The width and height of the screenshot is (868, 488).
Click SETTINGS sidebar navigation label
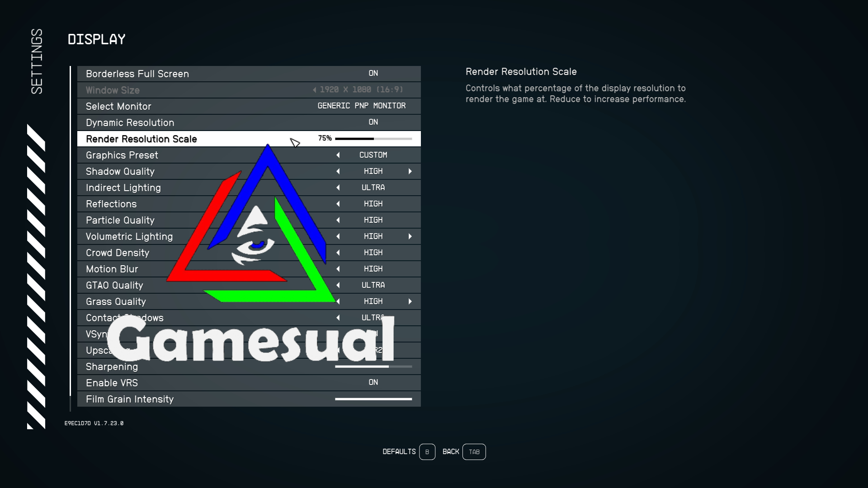click(x=38, y=60)
